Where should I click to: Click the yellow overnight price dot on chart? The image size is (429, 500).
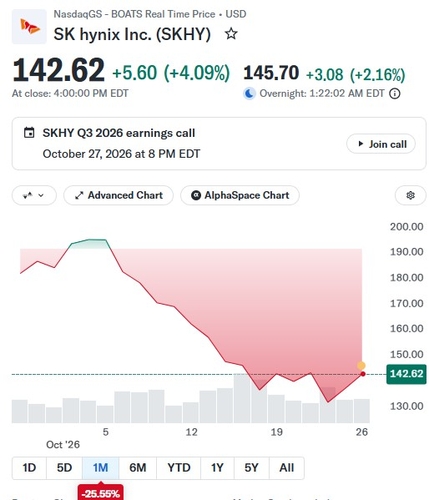(x=361, y=365)
